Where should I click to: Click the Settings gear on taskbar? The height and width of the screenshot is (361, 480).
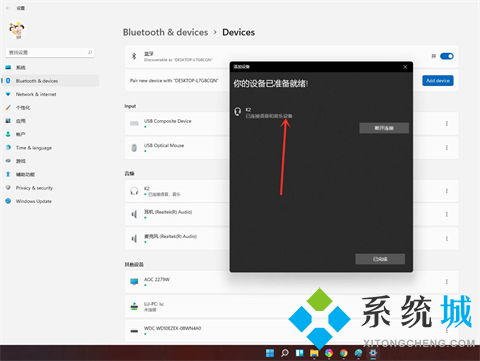373,353
